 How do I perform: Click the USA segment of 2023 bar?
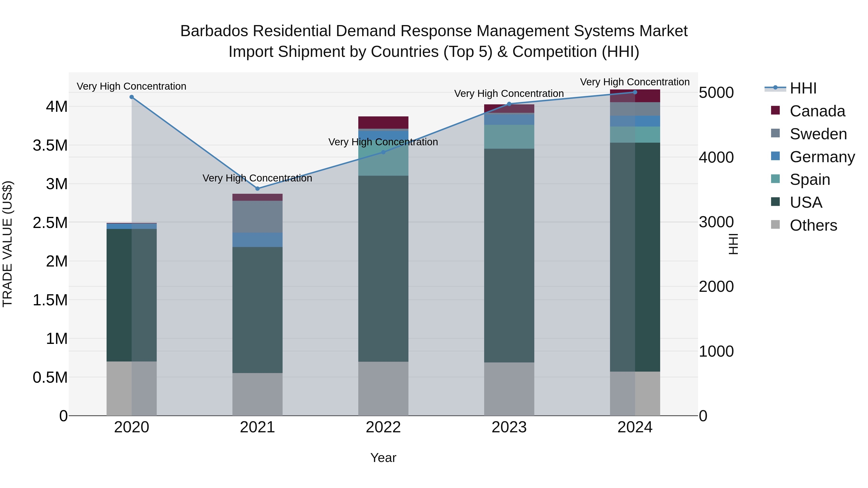(509, 256)
